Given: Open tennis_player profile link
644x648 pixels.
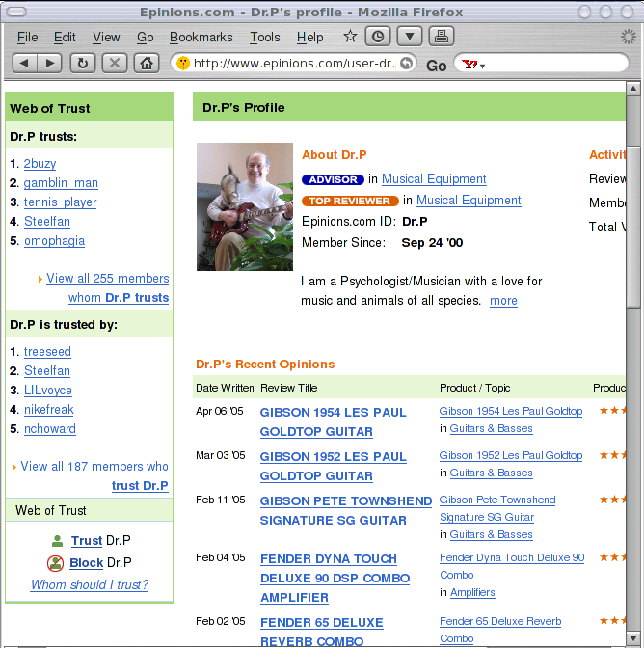Looking at the screenshot, I should coord(60,202).
